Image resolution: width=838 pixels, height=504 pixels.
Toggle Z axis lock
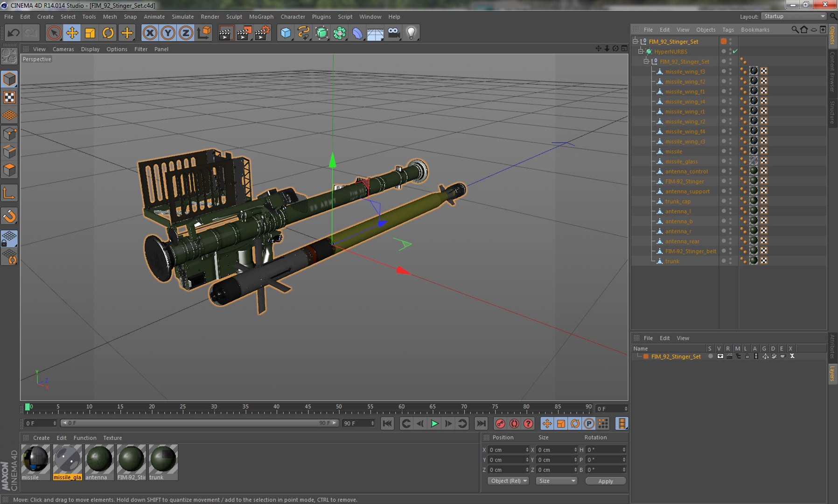click(186, 33)
